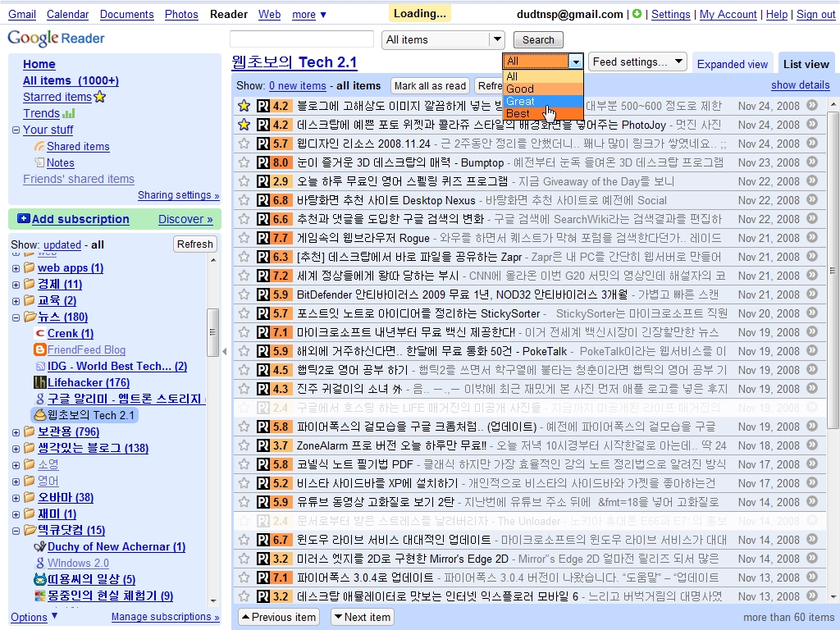Click the 몽중인의 현실 체험기 feed favicon

(x=39, y=596)
